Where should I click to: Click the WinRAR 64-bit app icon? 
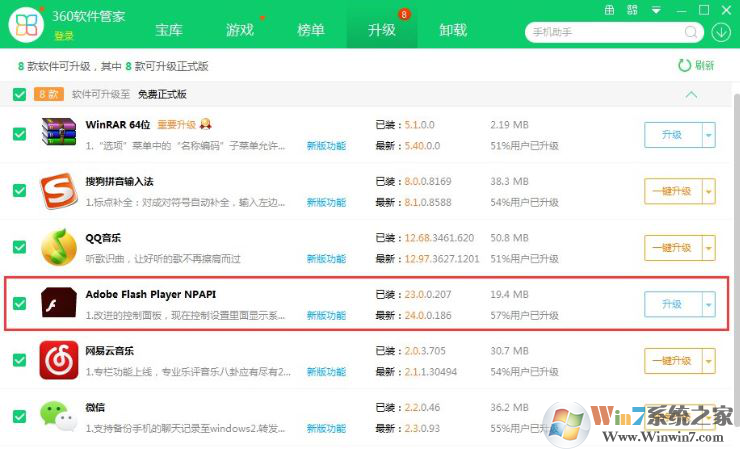(59, 134)
